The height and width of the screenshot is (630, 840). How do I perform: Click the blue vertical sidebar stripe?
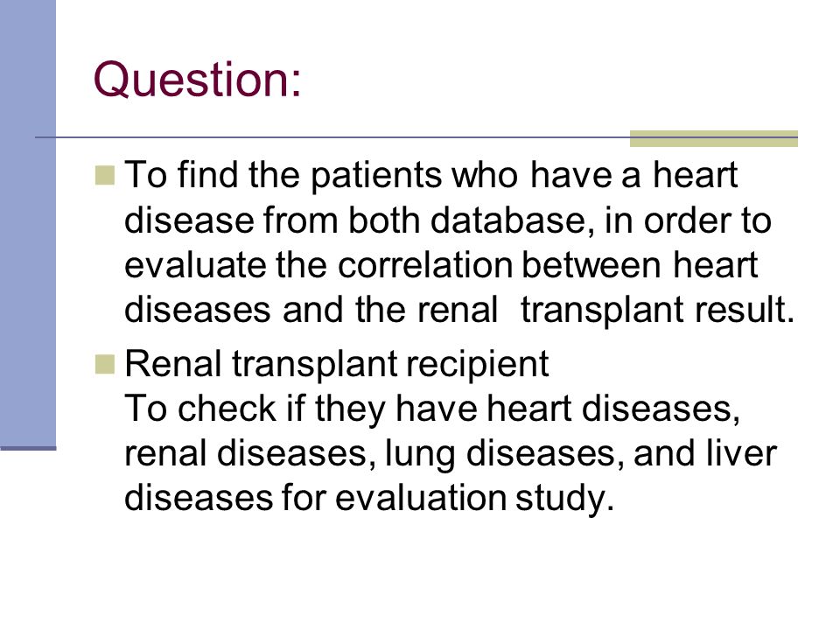click(28, 223)
